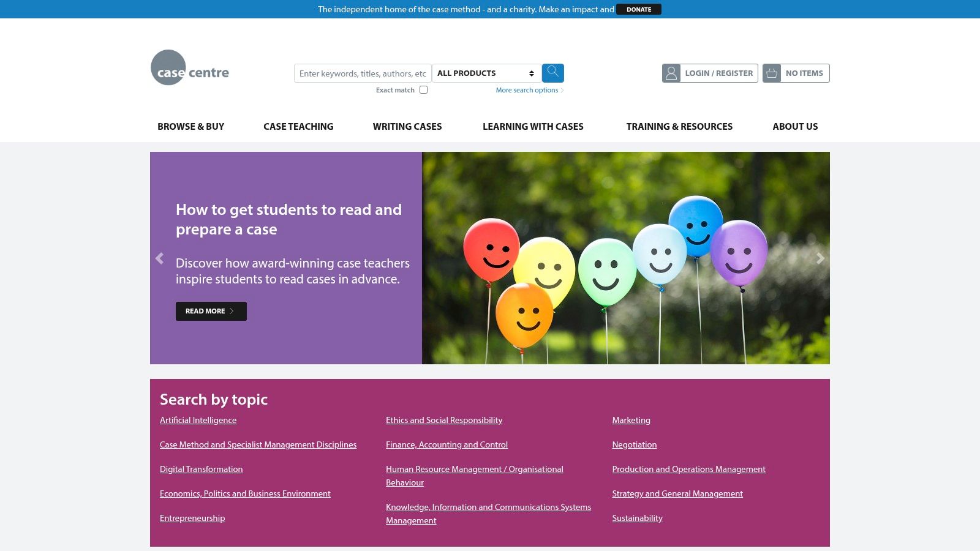Go to previous carousel slide arrow
Image resolution: width=980 pixels, height=551 pixels.
160,258
